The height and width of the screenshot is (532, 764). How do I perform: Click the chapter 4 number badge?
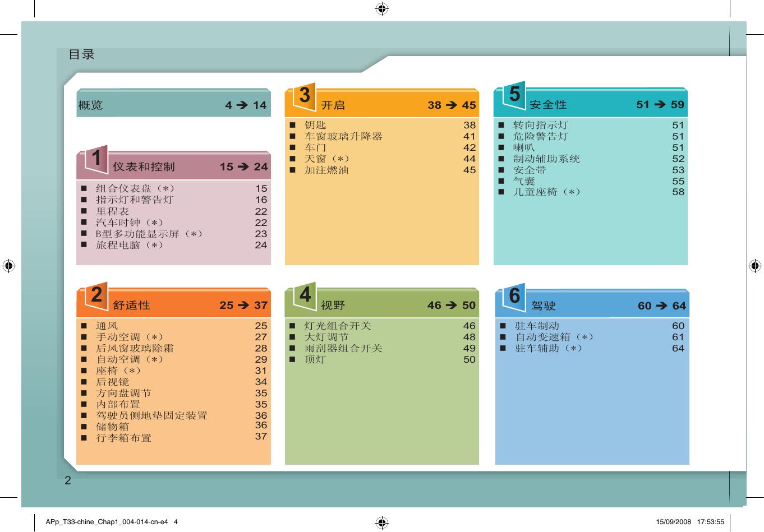pos(305,295)
